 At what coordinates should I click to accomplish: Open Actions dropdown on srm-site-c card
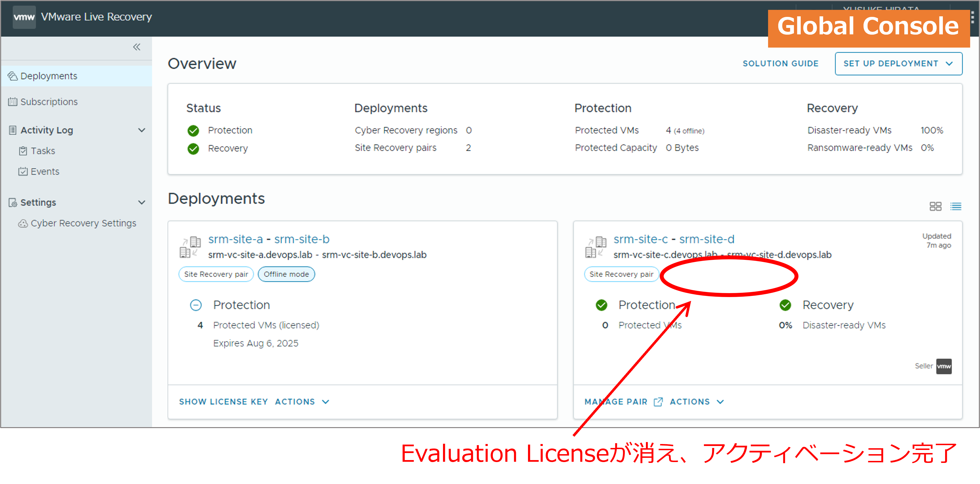click(697, 402)
